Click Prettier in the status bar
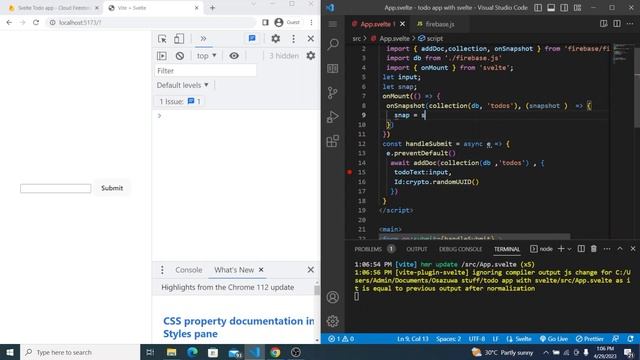The image size is (640, 360). [590, 339]
